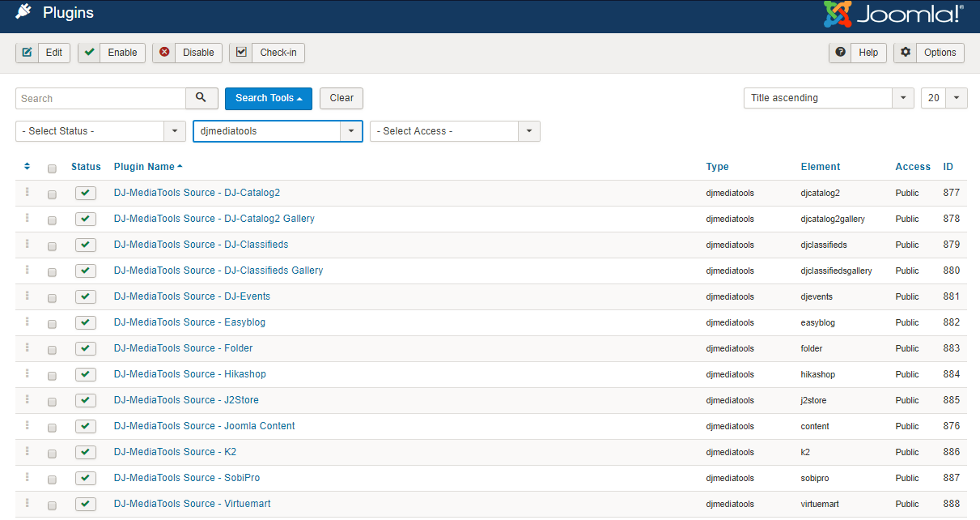This screenshot has width=980, height=520.
Task: Open the Select Status dropdown
Action: [x=101, y=131]
